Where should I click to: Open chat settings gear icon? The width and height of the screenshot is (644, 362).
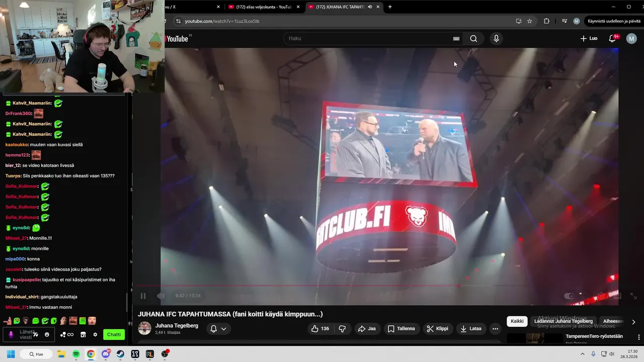pyautogui.click(x=95, y=335)
